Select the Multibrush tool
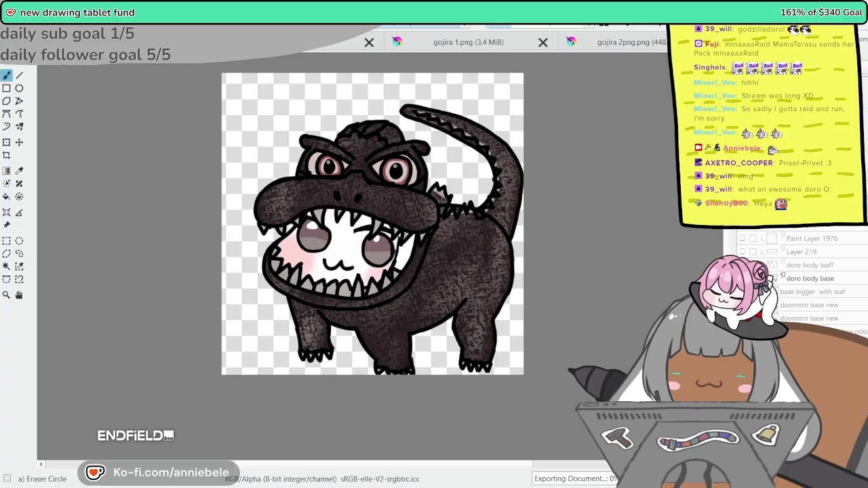The image size is (868, 488). pos(19,127)
